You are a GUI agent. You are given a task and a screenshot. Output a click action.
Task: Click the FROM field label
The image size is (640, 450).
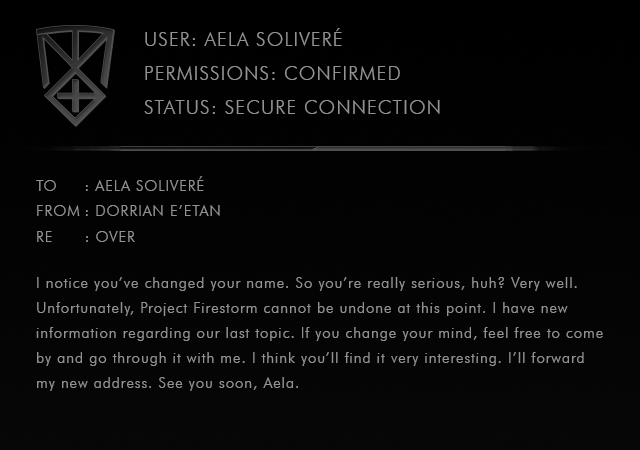pyautogui.click(x=57, y=211)
